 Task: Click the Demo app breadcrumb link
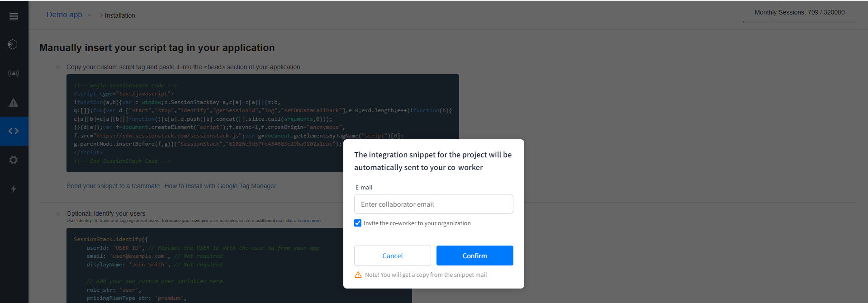(64, 15)
